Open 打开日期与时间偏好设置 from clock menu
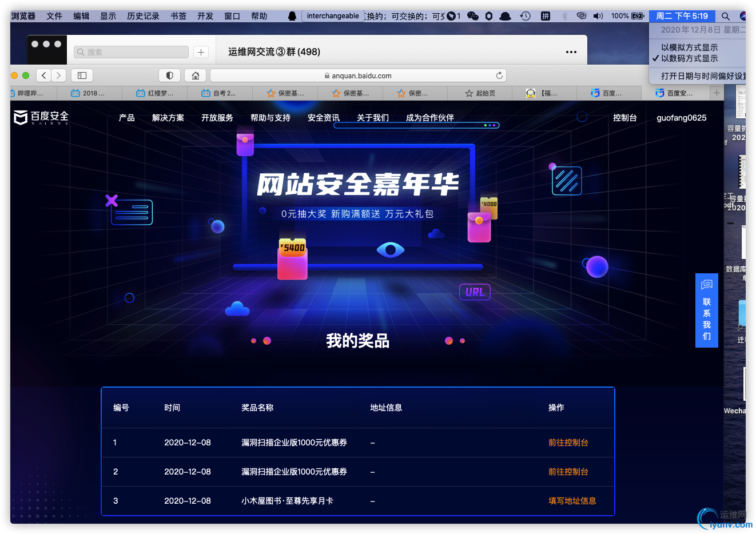This screenshot has height=534, width=756. click(703, 76)
